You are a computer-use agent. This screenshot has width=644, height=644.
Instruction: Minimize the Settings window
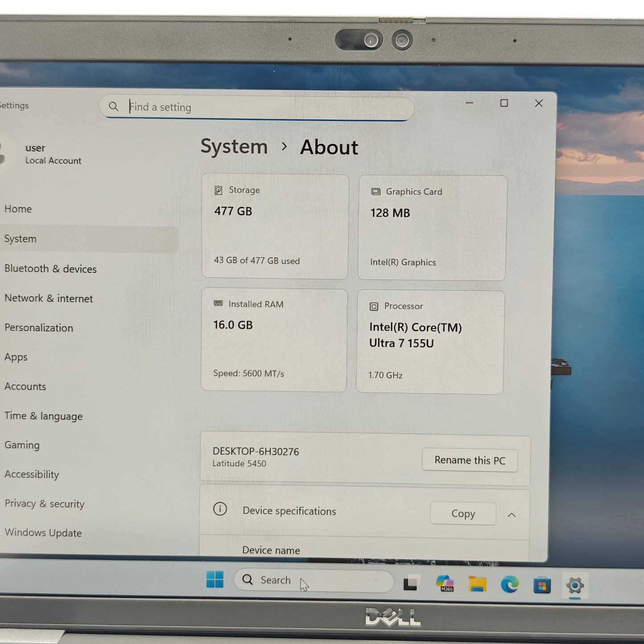point(469,103)
